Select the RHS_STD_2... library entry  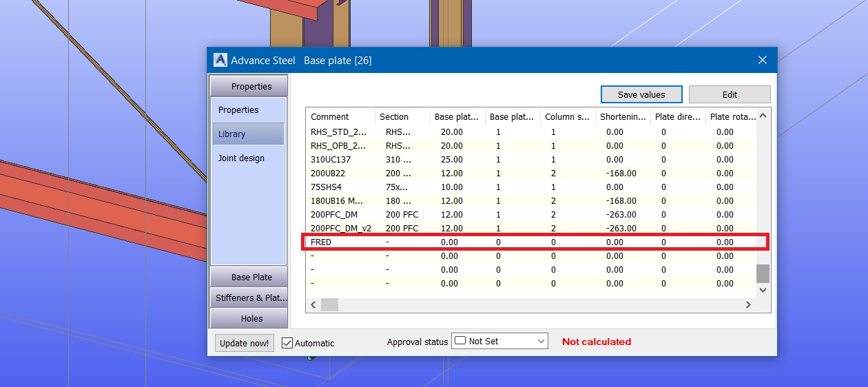pyautogui.click(x=531, y=132)
